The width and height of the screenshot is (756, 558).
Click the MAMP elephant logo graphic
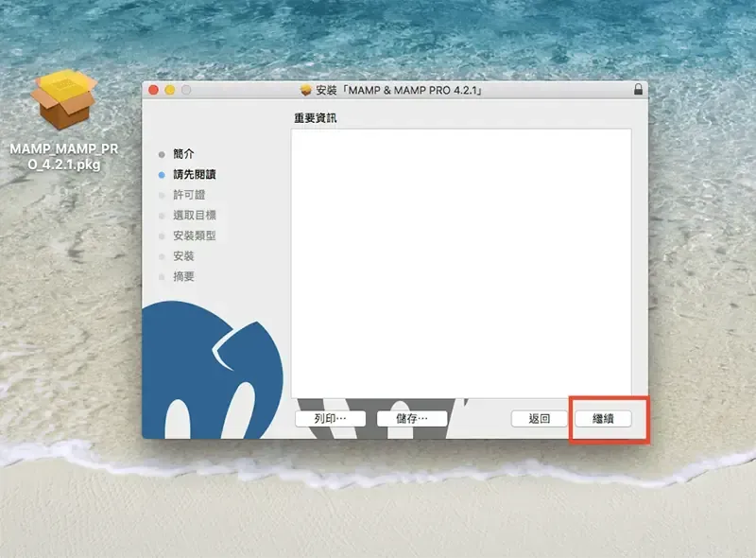click(213, 370)
